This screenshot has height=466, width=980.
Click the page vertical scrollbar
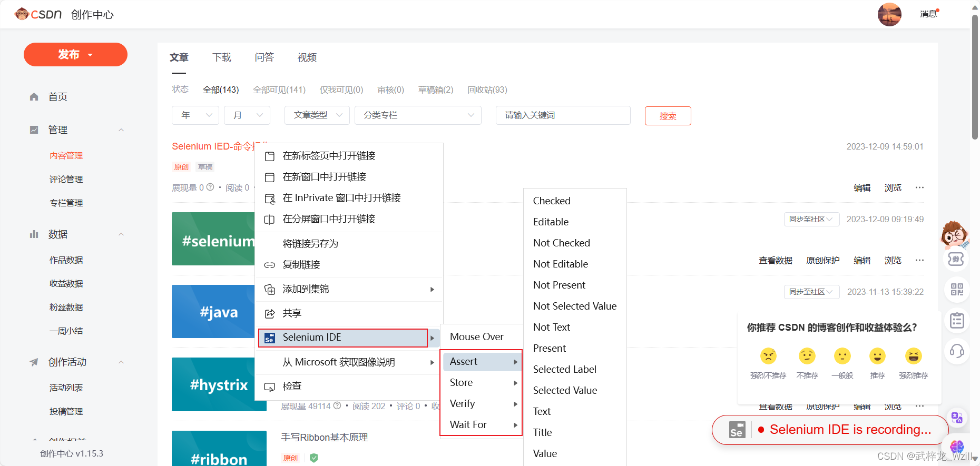click(x=975, y=76)
